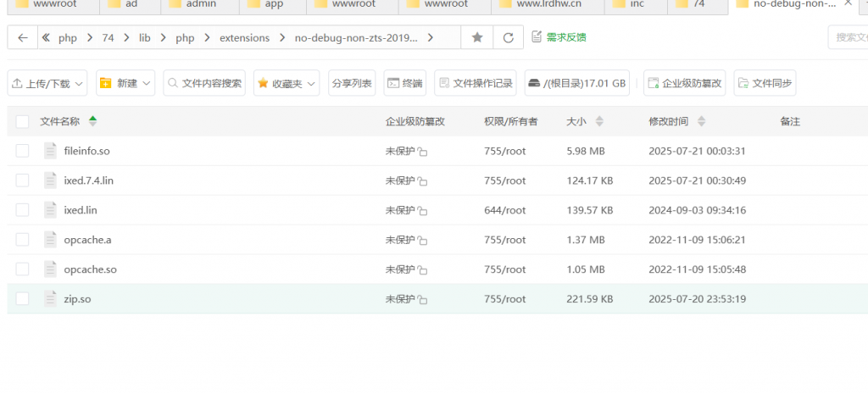Screen dimensions: 868x394
Task: Click the back arrow navigation button
Action: (23, 37)
